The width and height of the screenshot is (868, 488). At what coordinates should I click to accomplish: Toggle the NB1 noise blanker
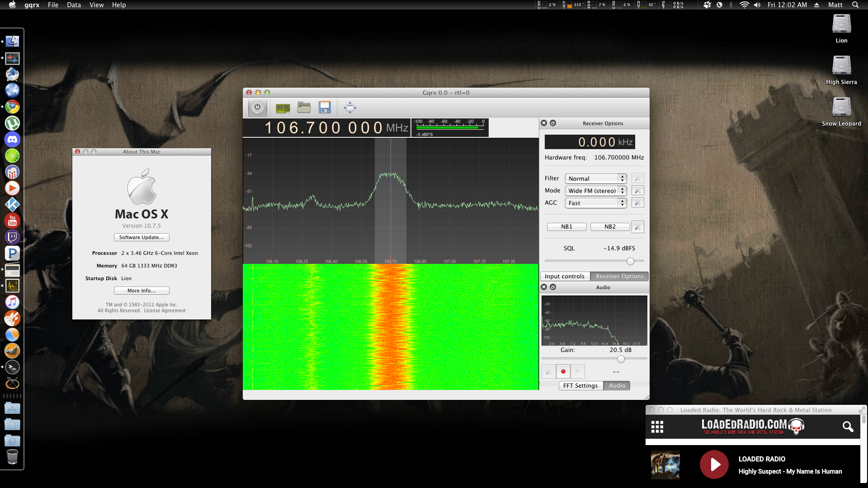click(566, 227)
